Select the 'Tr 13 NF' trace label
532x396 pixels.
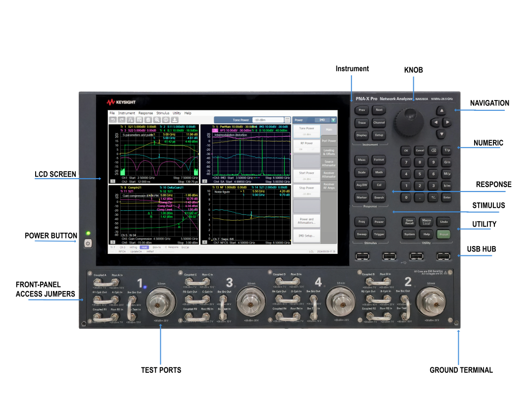click(x=229, y=187)
